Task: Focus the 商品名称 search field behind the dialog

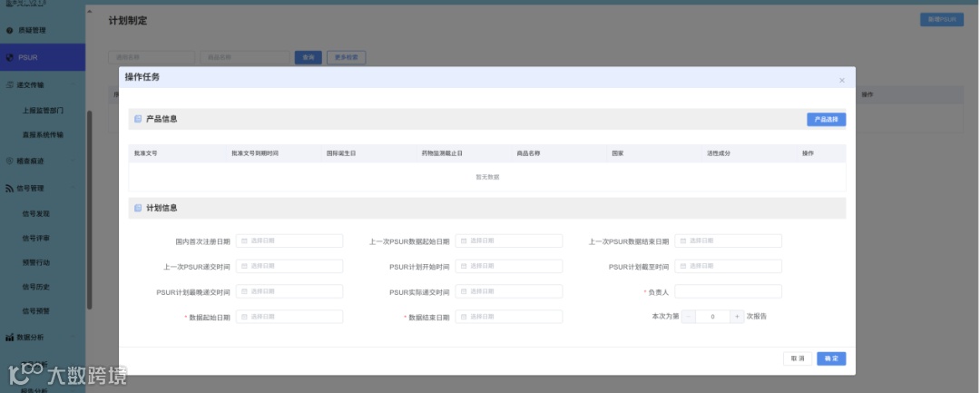Action: (245, 57)
